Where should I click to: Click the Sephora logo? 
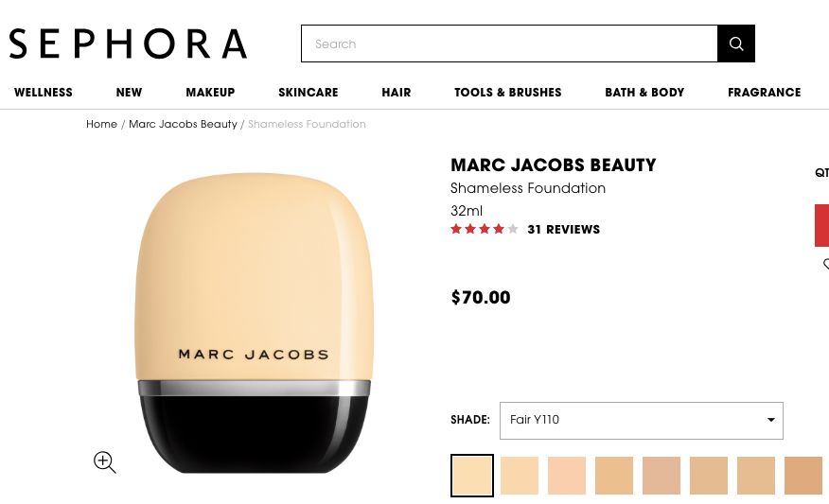coord(128,43)
